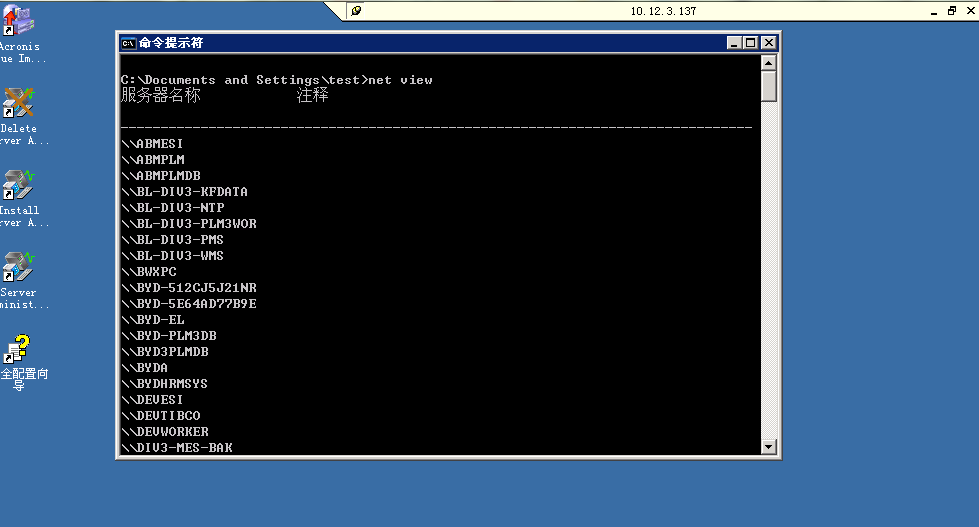Click the \\BYD3PLMDB entry

point(165,352)
